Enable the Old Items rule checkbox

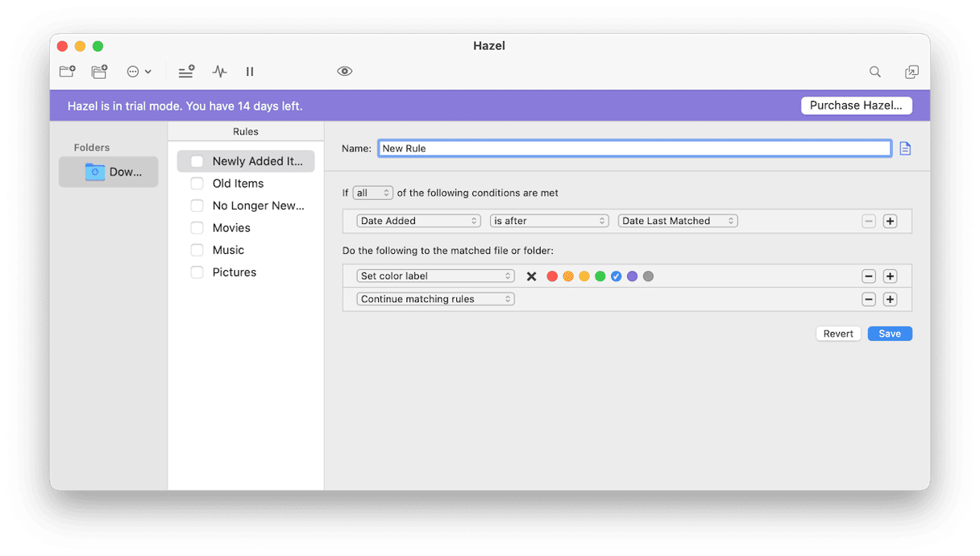pos(197,184)
